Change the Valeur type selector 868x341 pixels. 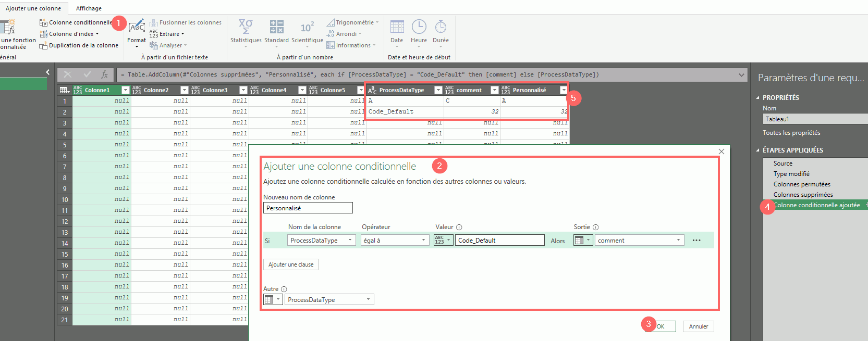[x=443, y=240]
